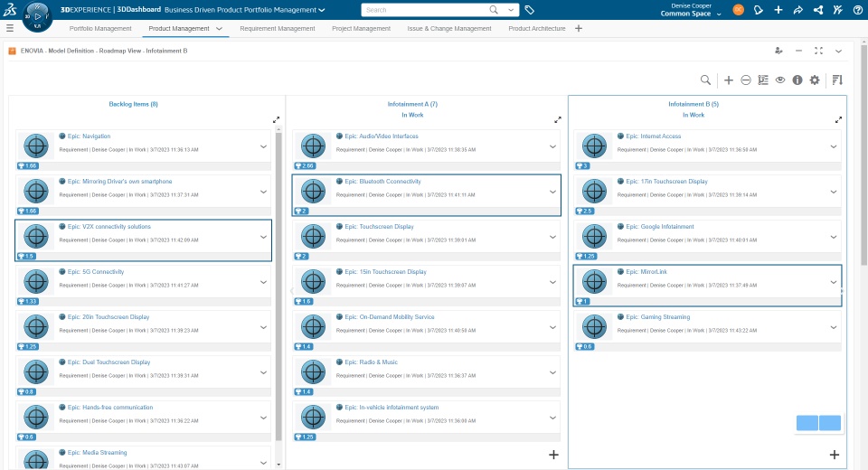Open the tag icon beside search
The height and width of the screenshot is (470, 868).
coord(529,10)
